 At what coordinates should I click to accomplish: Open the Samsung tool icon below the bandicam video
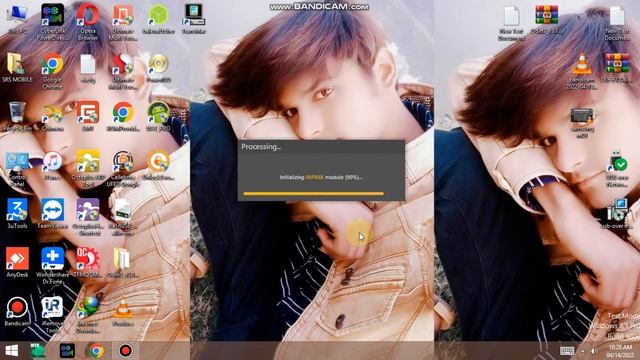(582, 122)
